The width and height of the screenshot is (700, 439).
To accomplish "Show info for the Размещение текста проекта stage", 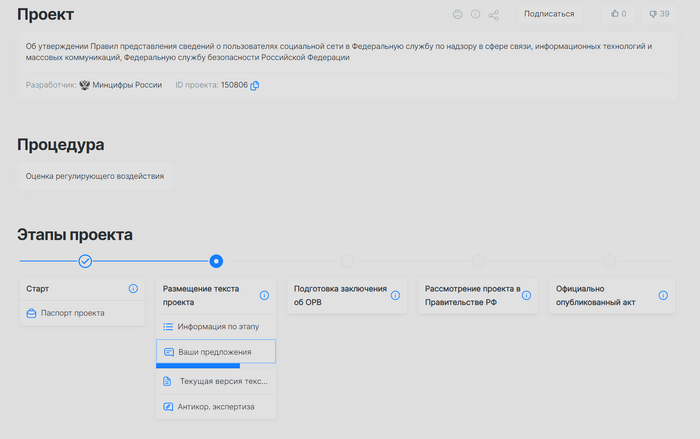I will point(264,295).
